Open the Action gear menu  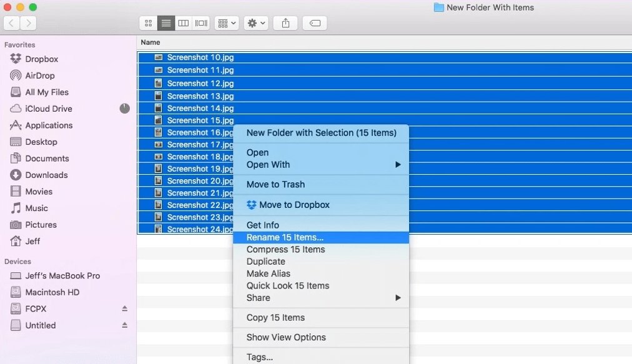click(256, 23)
